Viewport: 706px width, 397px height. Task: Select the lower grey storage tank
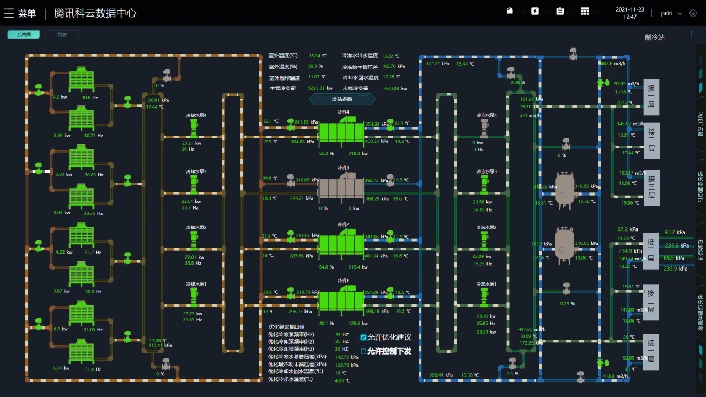click(564, 246)
